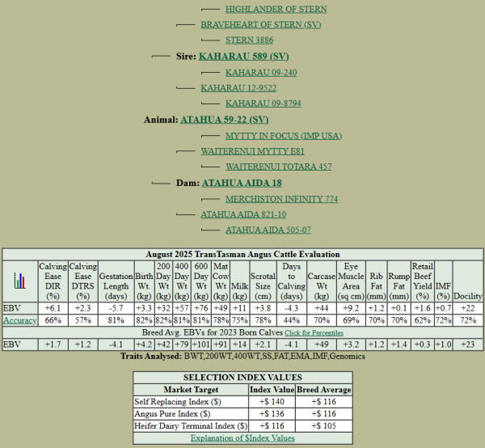This screenshot has height=448, width=485.
Task: Open MYTTY IN FOCUS (IMP USA) link
Action: click(284, 136)
